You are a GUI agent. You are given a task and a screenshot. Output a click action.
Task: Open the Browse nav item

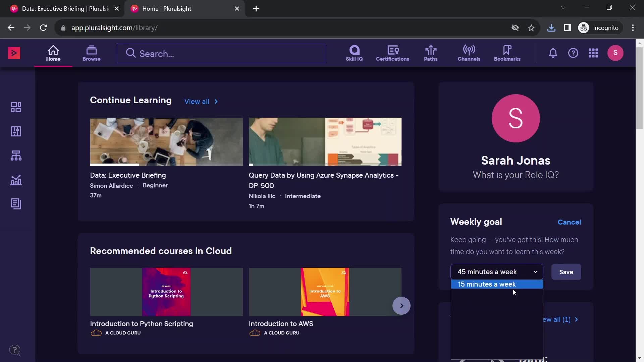pos(92,53)
